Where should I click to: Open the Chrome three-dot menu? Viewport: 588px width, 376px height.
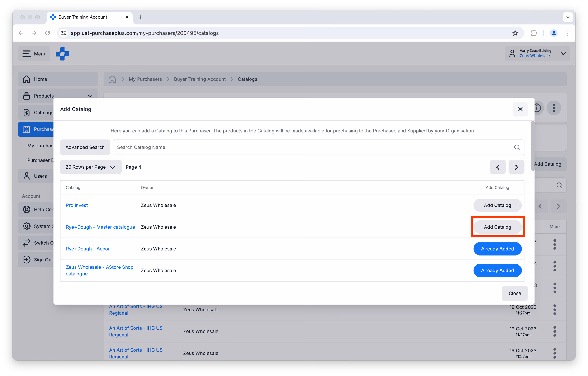point(567,33)
